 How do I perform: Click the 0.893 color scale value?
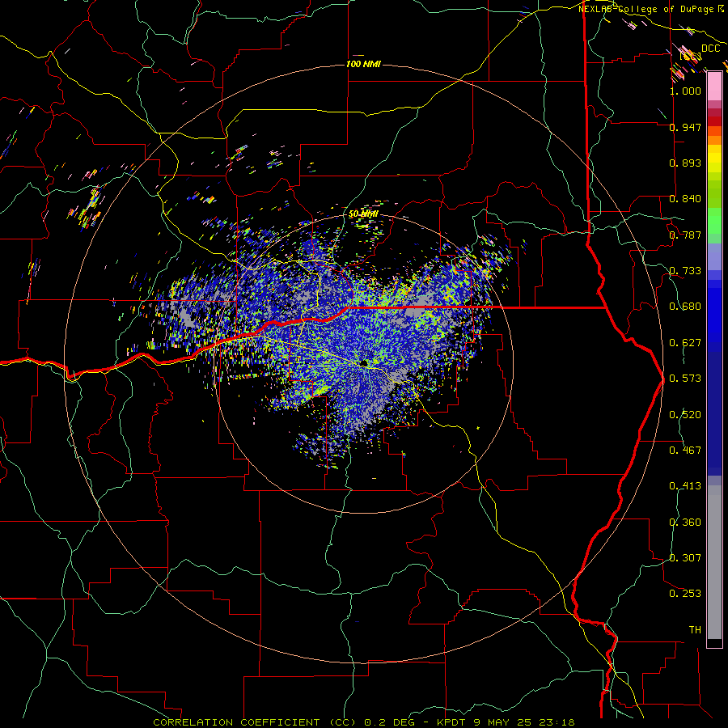685,163
